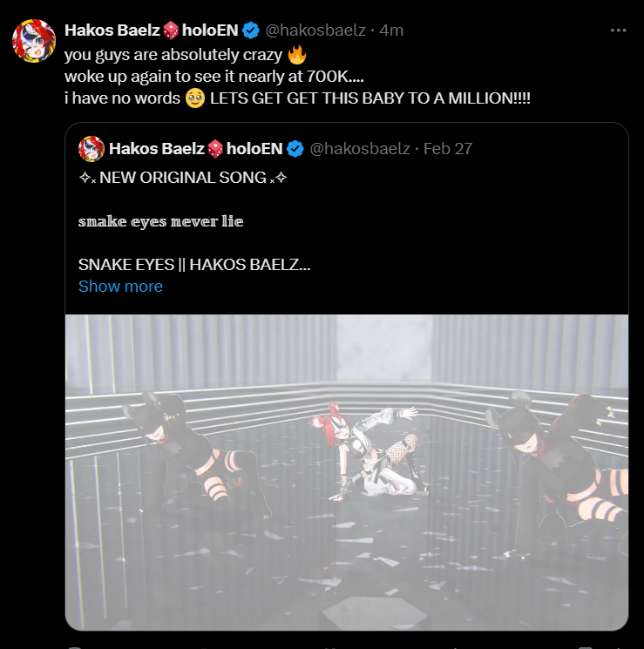The height and width of the screenshot is (649, 644).
Task: Click the 'NEW ORIGINAL SONG' line in quote
Action: point(183,178)
